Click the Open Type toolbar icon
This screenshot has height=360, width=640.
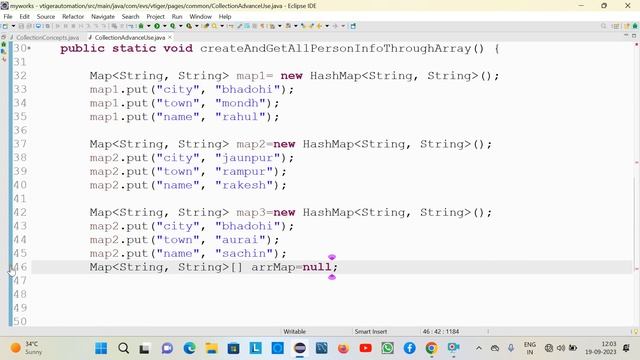(206, 26)
